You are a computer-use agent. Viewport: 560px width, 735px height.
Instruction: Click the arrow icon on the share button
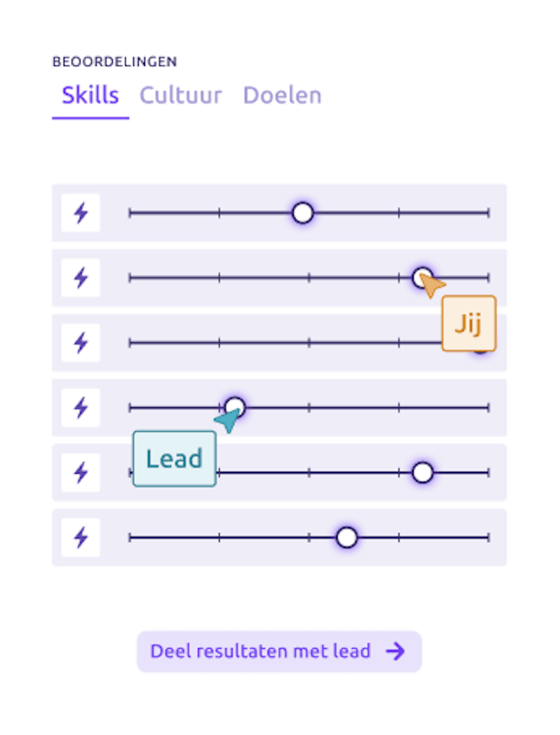point(395,652)
